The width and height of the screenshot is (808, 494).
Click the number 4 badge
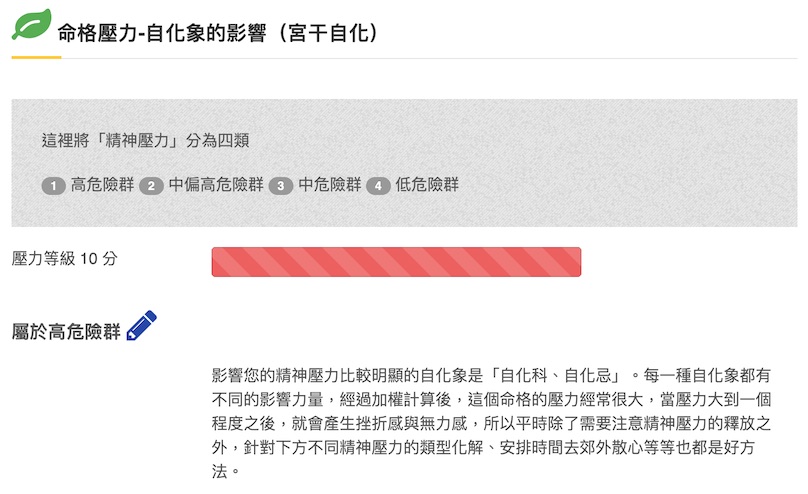coord(378,185)
